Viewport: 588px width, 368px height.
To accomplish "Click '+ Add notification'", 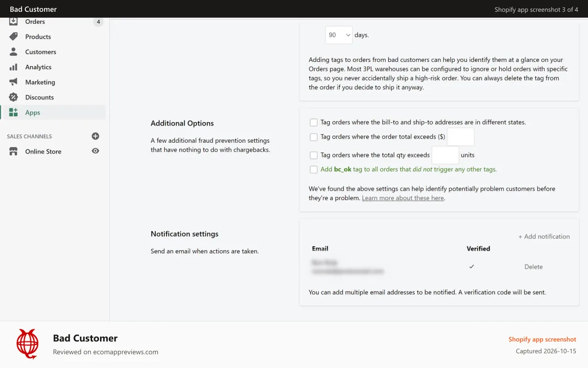I will (544, 237).
